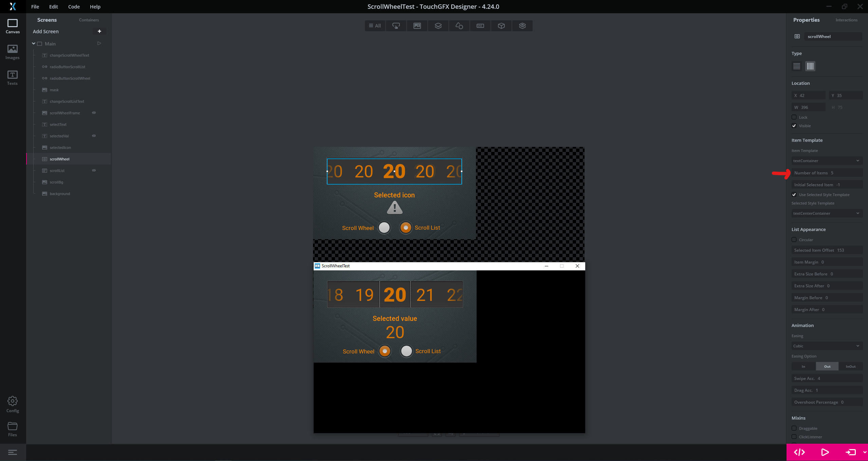
Task: Click the Add Screen plus button
Action: click(99, 31)
